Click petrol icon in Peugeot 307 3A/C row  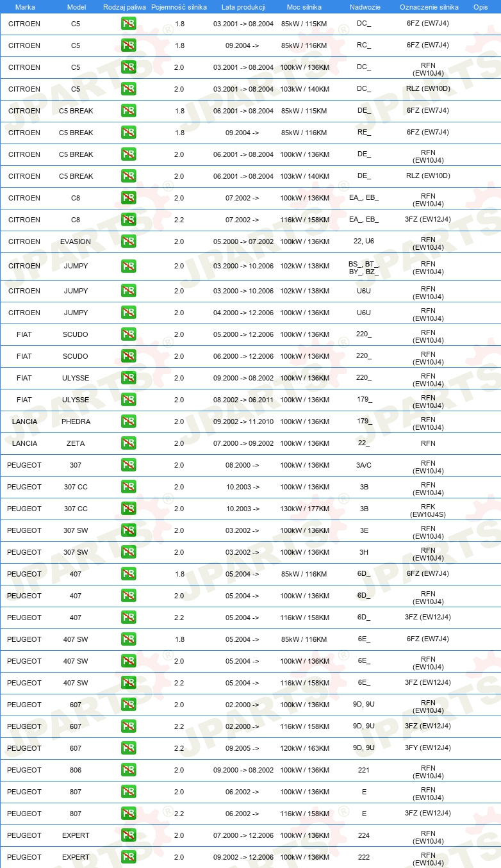tap(129, 465)
